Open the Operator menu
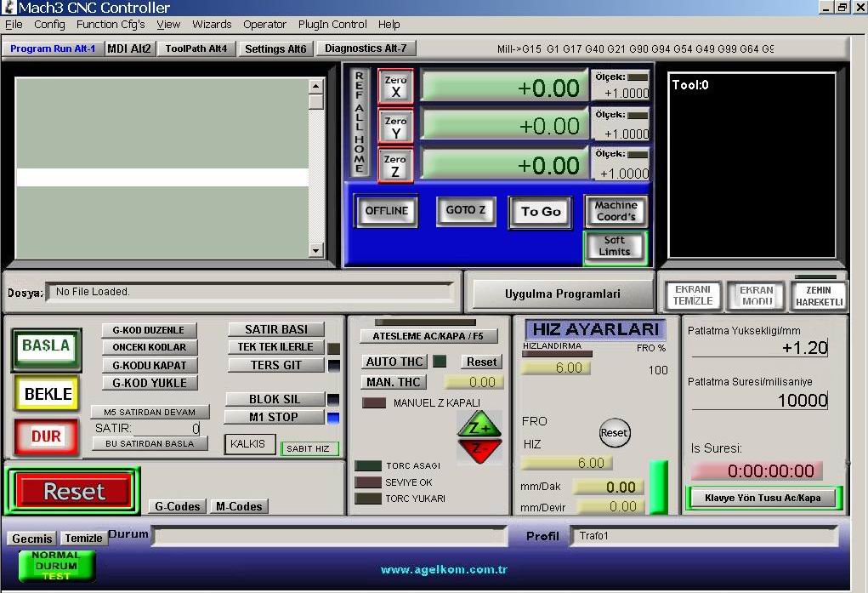 point(264,25)
